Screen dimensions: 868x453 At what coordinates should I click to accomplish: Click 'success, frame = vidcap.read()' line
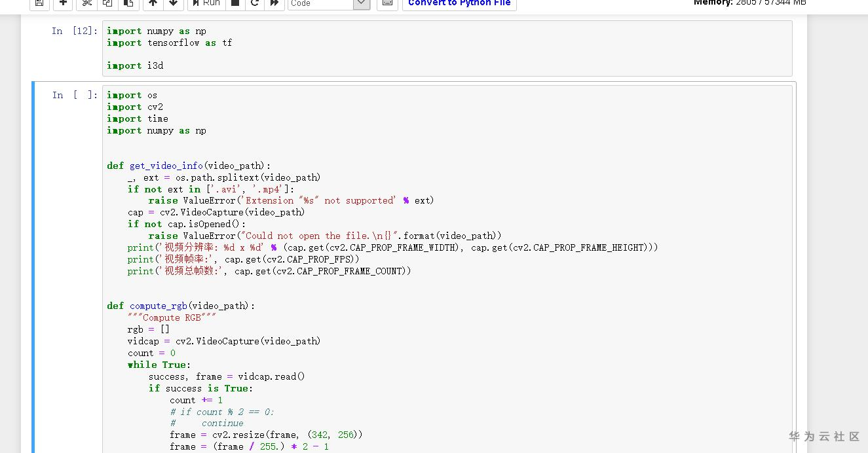click(227, 376)
